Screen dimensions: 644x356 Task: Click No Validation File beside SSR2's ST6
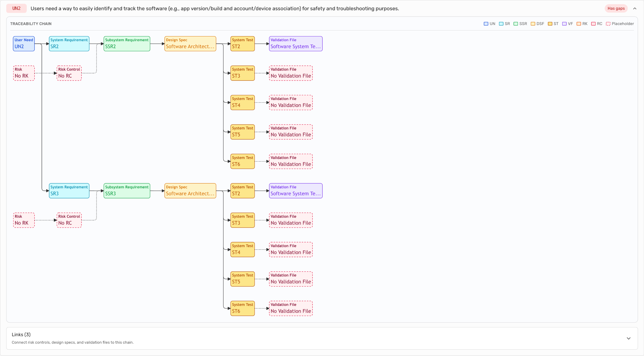click(x=291, y=161)
